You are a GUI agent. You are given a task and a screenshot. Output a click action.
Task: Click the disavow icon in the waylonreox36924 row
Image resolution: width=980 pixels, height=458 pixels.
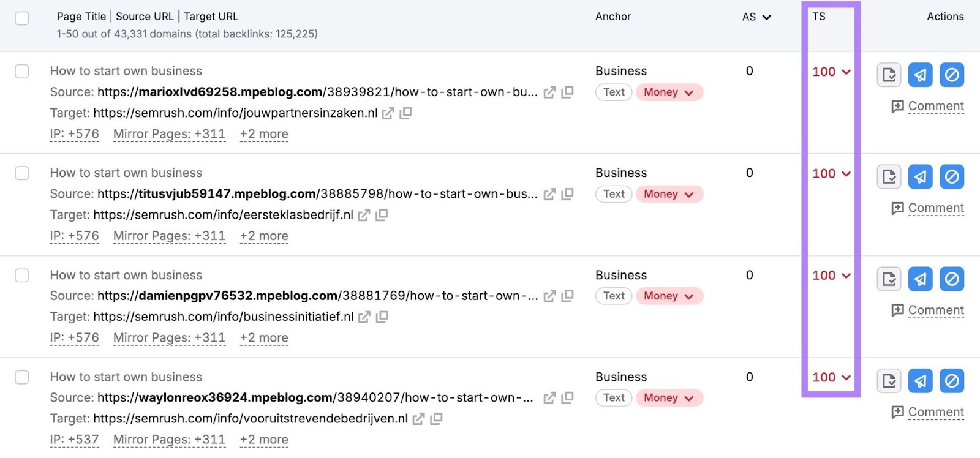(952, 381)
